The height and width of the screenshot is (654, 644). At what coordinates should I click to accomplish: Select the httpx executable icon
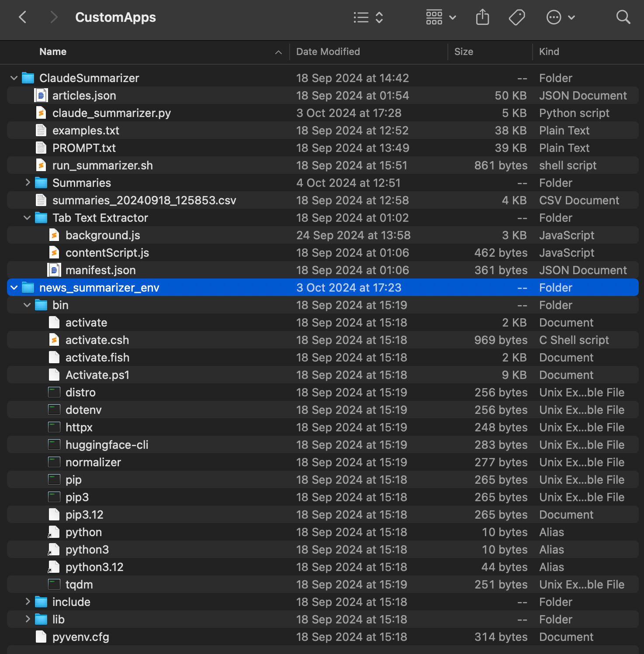pos(54,427)
